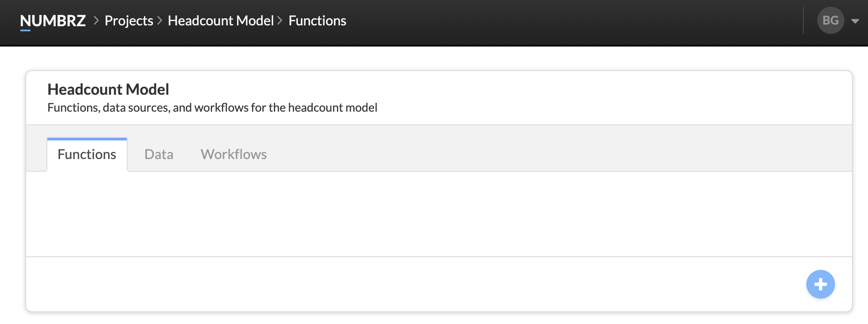
Task: Add a new function with plus button
Action: pos(820,284)
